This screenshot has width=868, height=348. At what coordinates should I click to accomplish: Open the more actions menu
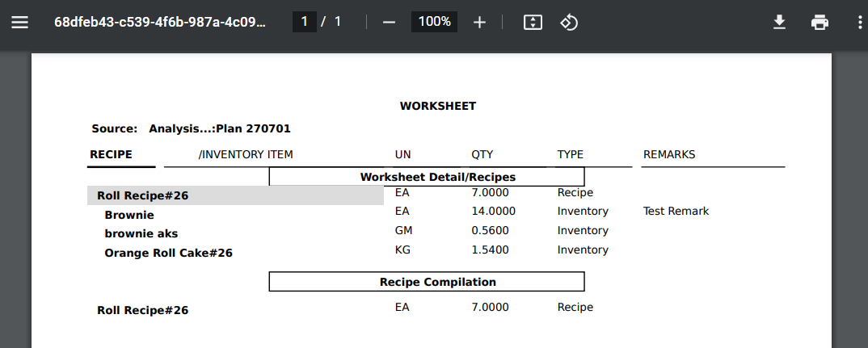click(x=860, y=22)
